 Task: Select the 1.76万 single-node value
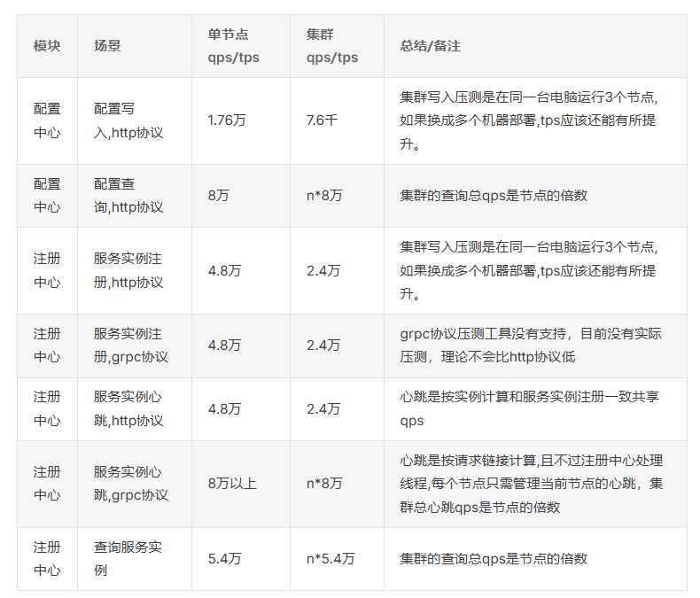tap(227, 120)
